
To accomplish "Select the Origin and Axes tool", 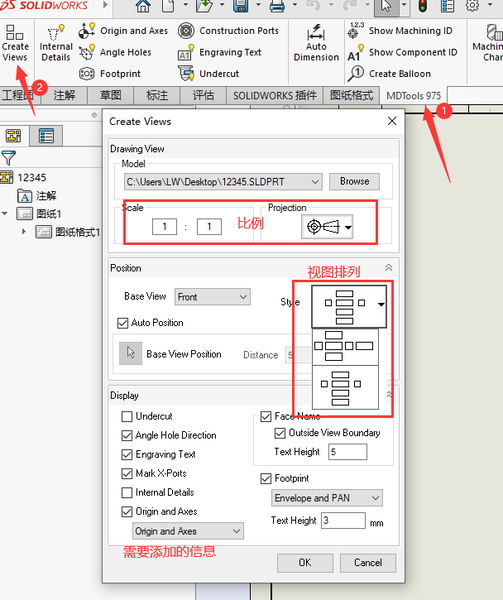I will coord(123,31).
